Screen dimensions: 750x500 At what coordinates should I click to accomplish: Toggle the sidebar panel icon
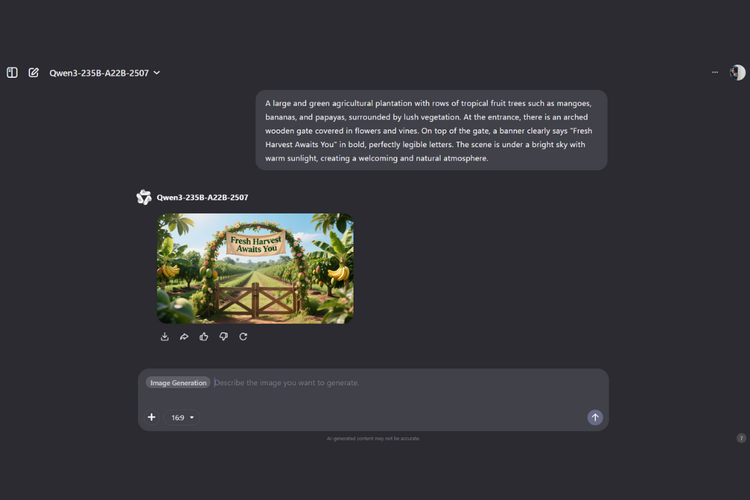(12, 73)
